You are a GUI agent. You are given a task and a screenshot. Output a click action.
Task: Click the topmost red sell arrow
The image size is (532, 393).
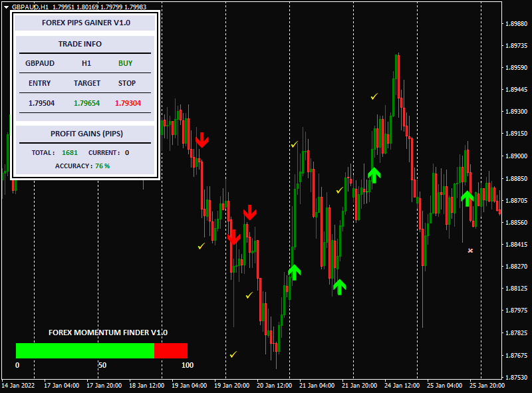pyautogui.click(x=202, y=140)
